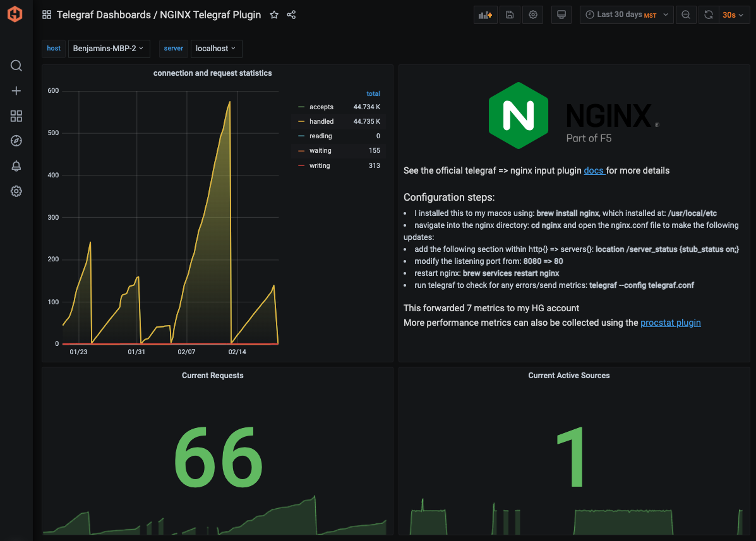The height and width of the screenshot is (541, 756).
Task: Open the Current Requests panel title menu
Action: coord(213,376)
